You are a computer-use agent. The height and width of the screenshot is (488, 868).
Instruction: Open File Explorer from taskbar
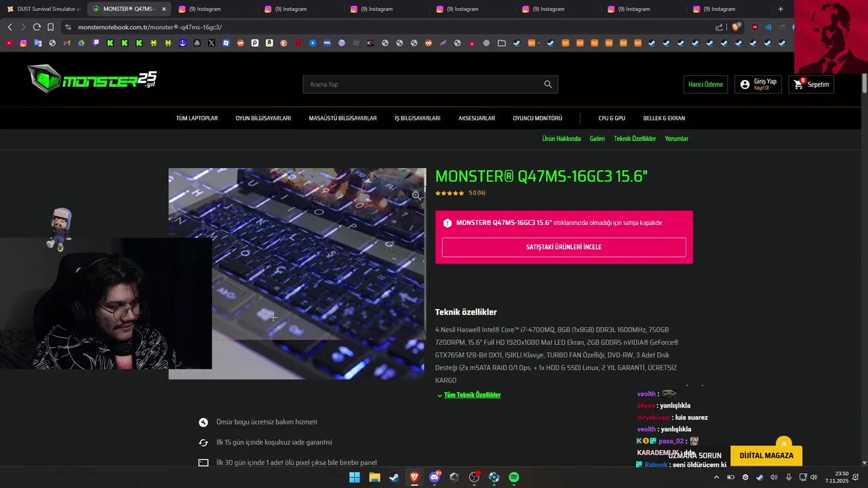pyautogui.click(x=374, y=477)
